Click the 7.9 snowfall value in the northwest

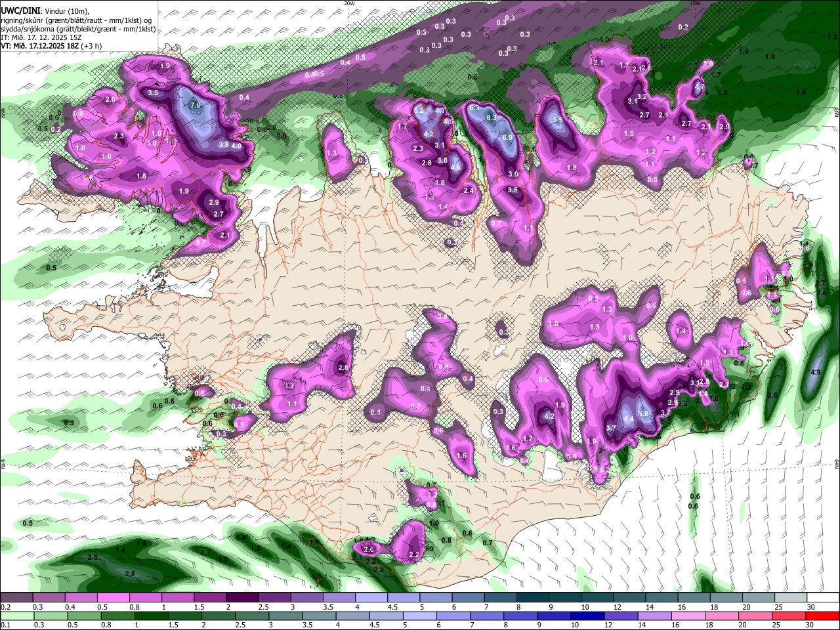pos(195,105)
